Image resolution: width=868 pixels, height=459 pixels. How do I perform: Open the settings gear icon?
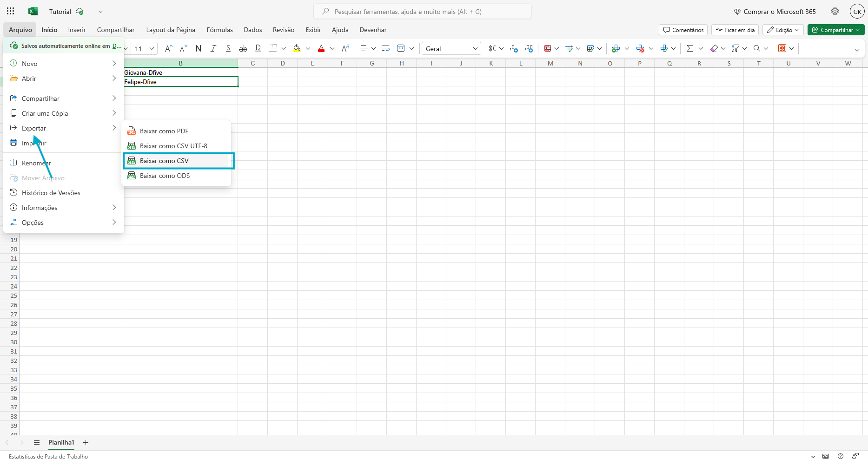(x=835, y=11)
